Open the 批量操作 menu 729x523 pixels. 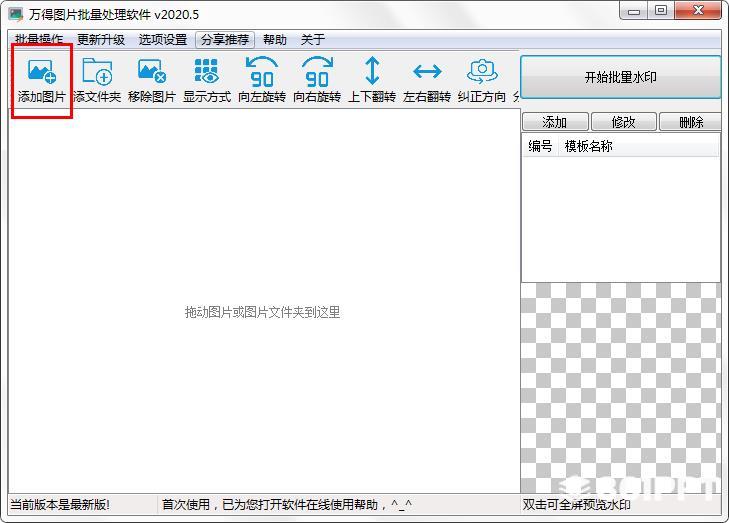pos(39,40)
